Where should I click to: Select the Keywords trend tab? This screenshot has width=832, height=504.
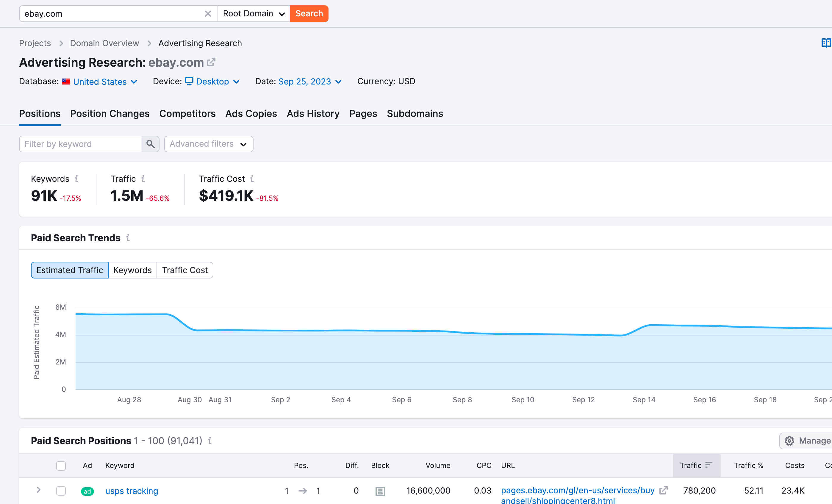pos(132,270)
